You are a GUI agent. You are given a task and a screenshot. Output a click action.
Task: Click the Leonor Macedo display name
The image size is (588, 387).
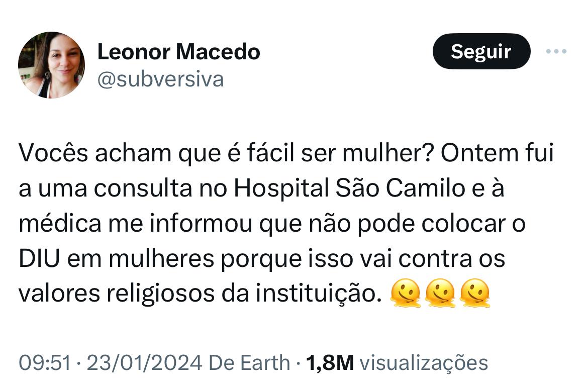[x=178, y=52]
